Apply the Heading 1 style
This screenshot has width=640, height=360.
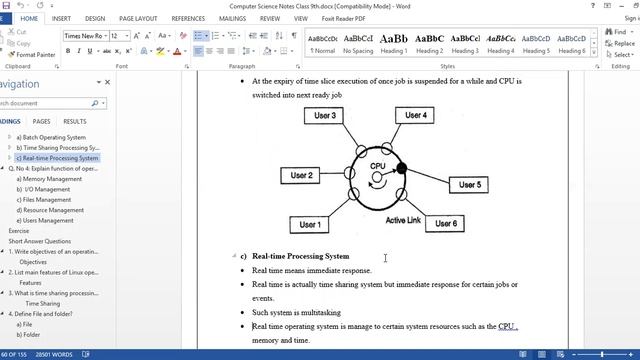click(x=394, y=44)
